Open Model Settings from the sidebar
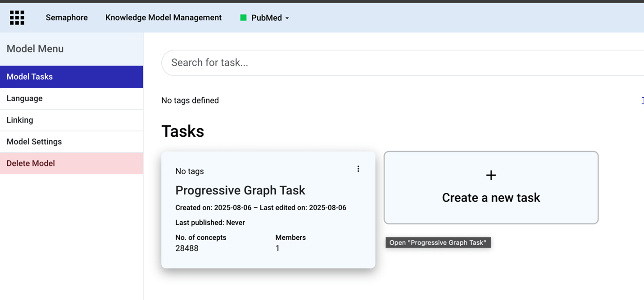This screenshot has width=644, height=300. (x=34, y=141)
